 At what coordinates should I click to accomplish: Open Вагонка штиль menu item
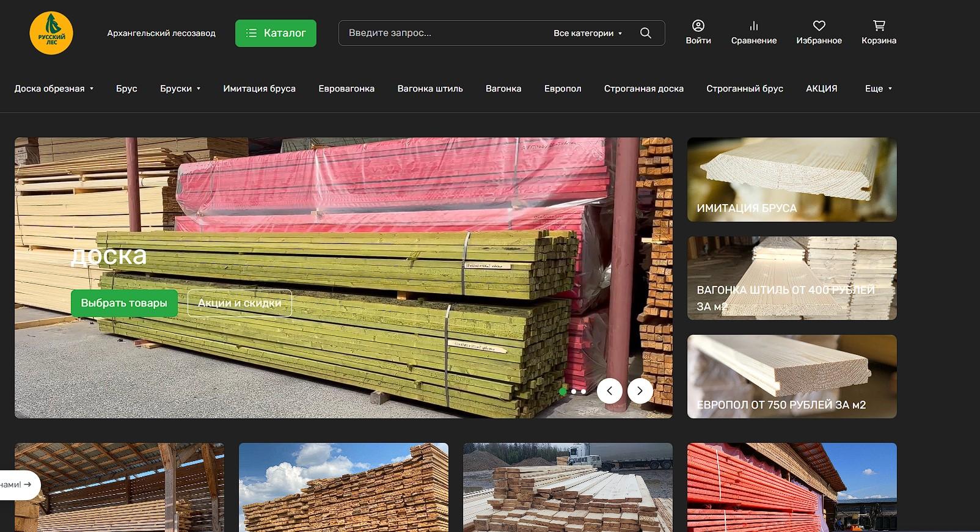point(430,89)
